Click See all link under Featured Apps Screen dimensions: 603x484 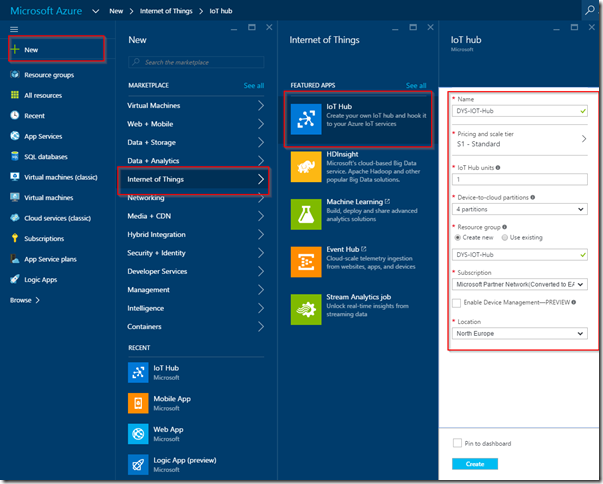(416, 86)
